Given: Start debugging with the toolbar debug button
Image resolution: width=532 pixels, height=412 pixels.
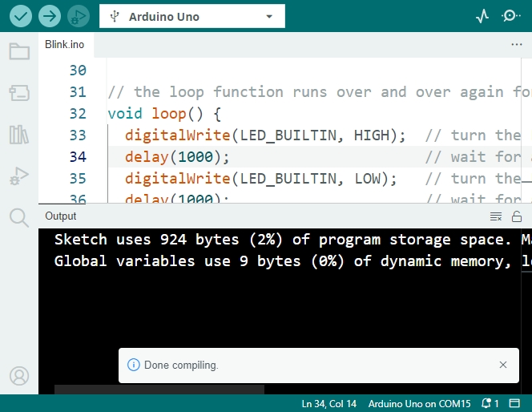Looking at the screenshot, I should 79,16.
